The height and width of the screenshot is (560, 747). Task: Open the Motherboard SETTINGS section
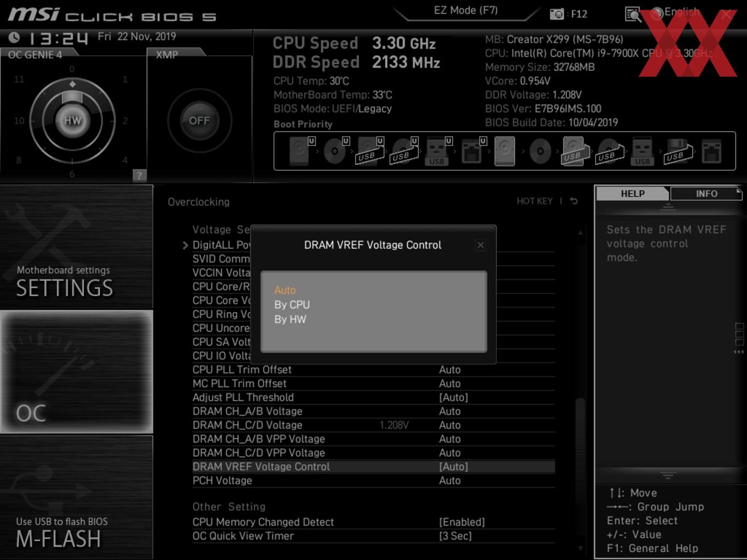pyautogui.click(x=76, y=247)
